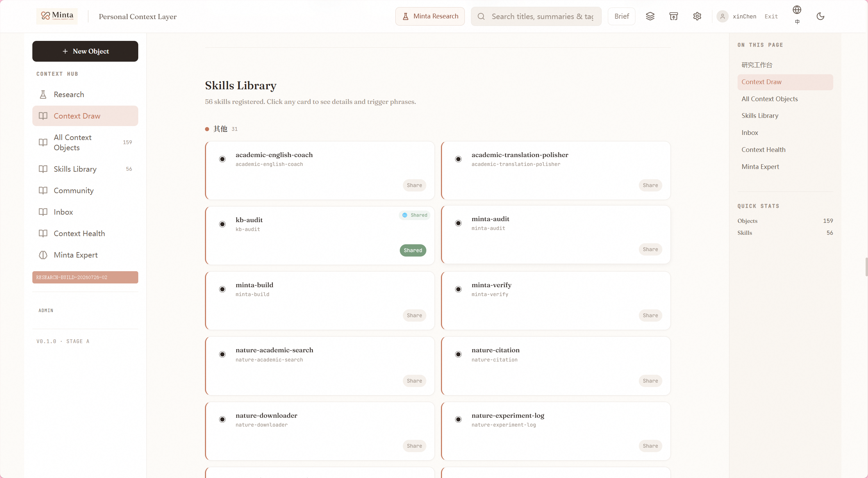Open the archive box icon in header

pyautogui.click(x=674, y=16)
